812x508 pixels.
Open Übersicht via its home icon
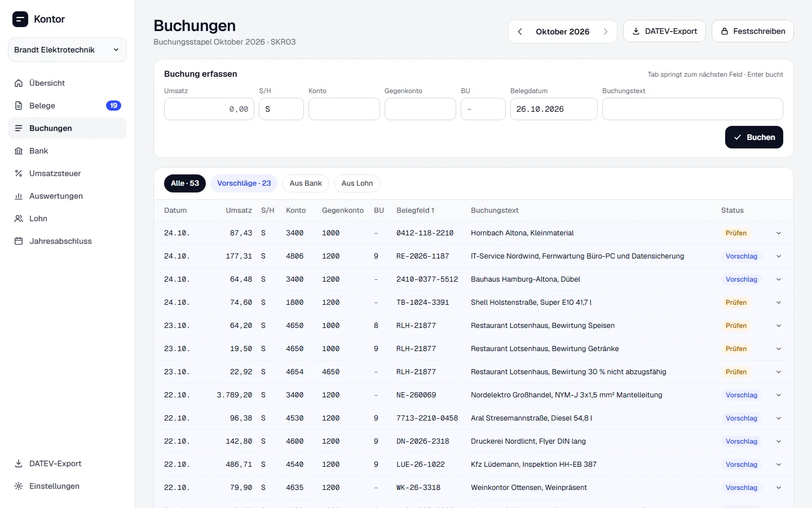[19, 83]
